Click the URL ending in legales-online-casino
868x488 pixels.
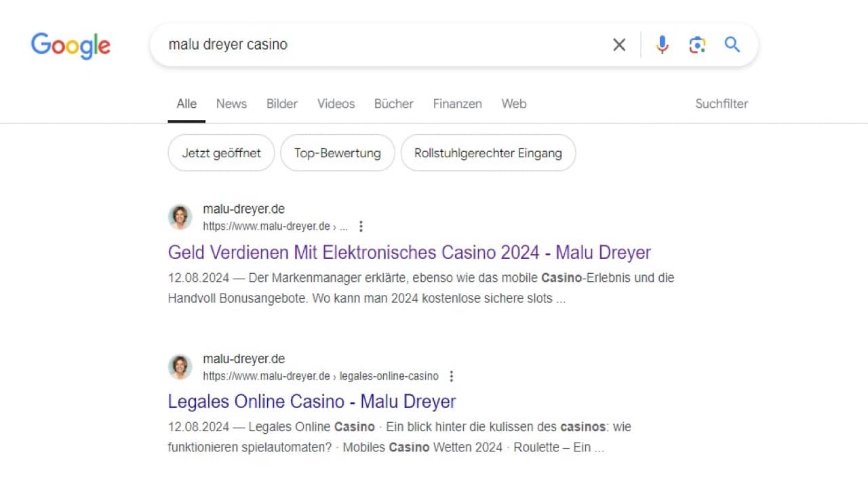click(321, 376)
